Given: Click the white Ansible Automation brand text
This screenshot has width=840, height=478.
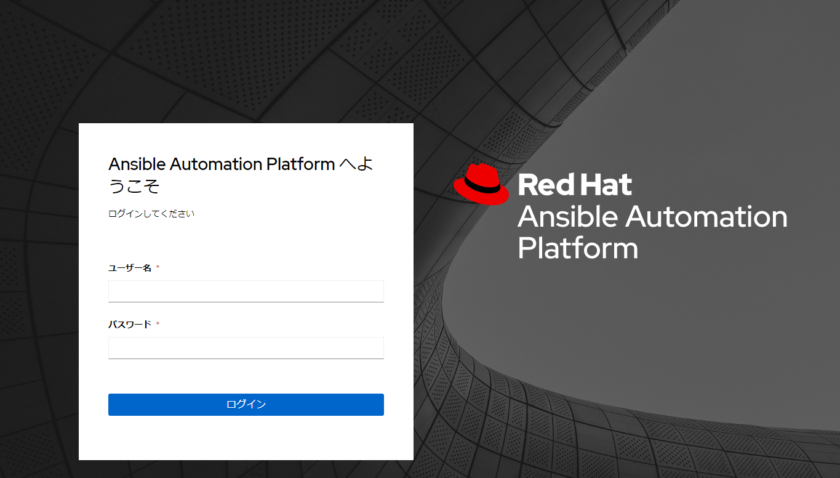Looking at the screenshot, I should (652, 217).
